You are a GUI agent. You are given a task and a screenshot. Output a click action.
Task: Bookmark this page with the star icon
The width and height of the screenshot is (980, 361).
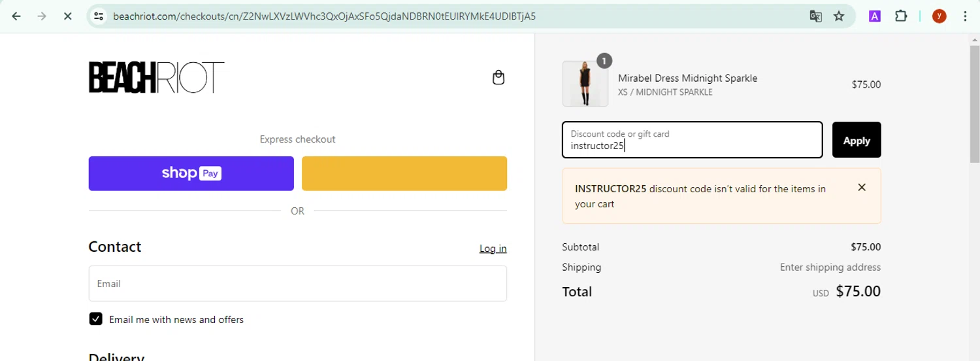click(839, 16)
